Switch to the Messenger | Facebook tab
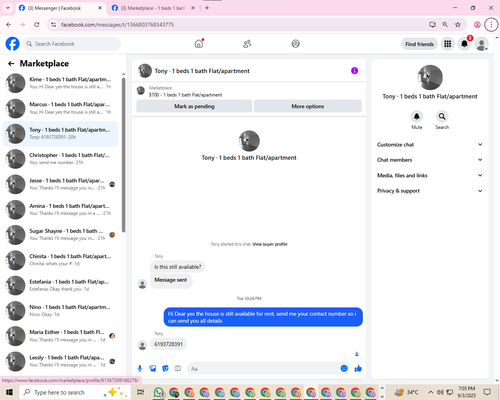Screen dimensions: 500x400 coord(60,8)
